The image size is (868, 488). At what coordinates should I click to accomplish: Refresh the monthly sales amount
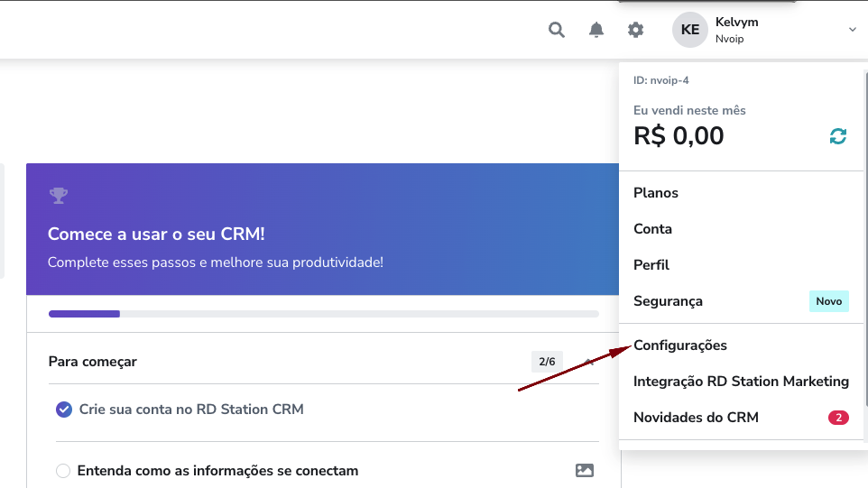838,136
